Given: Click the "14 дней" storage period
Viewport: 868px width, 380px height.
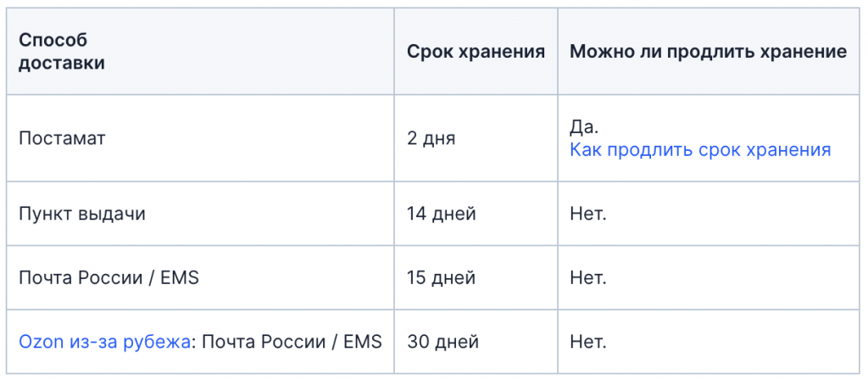Looking at the screenshot, I should tap(441, 214).
